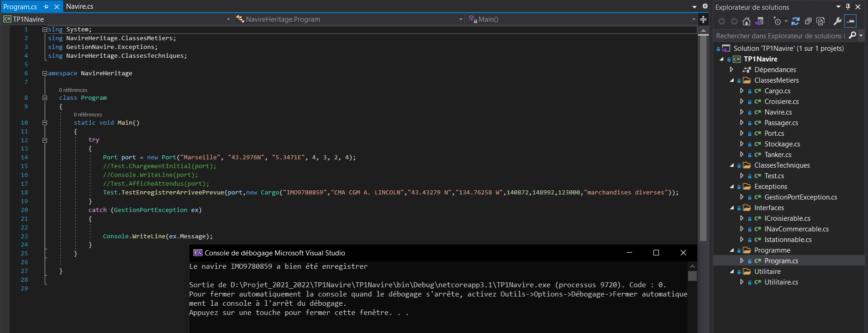Collapse ClassesTechniques folder arrow
Image resolution: width=868 pixels, height=333 pixels.
click(x=732, y=165)
